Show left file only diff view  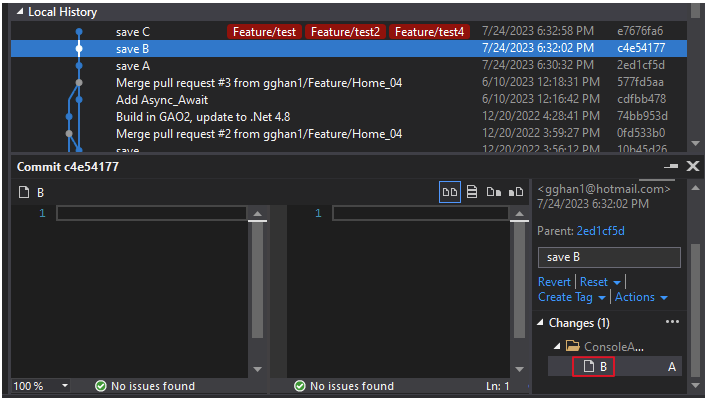(x=494, y=192)
